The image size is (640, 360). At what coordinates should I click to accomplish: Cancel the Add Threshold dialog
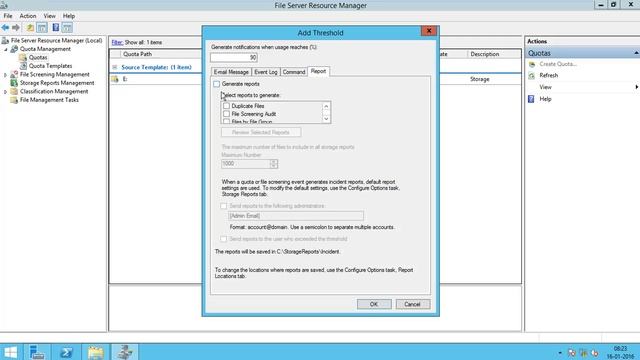(x=413, y=304)
